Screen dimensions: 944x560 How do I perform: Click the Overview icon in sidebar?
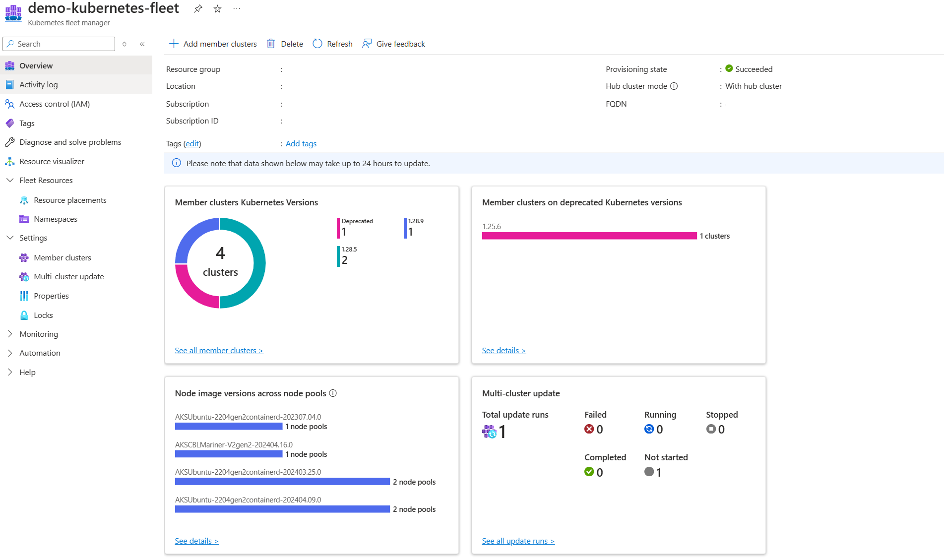tap(10, 65)
